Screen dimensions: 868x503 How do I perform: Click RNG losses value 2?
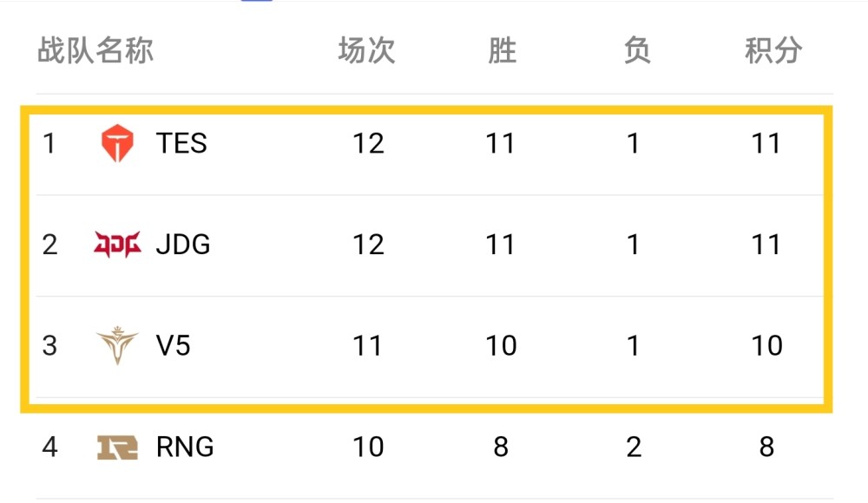(635, 447)
